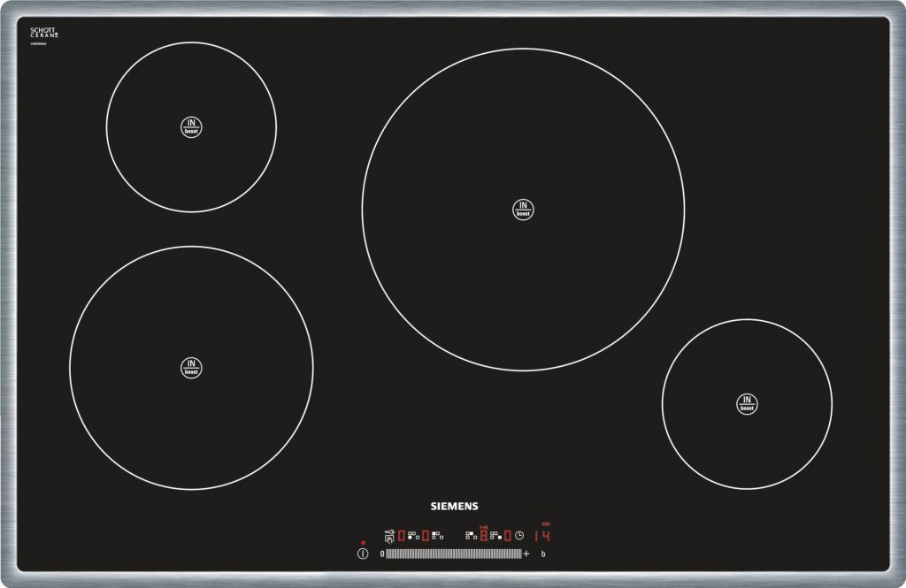Click the Siemens brand logo
Screen dimensions: 906x588
[x=454, y=507]
